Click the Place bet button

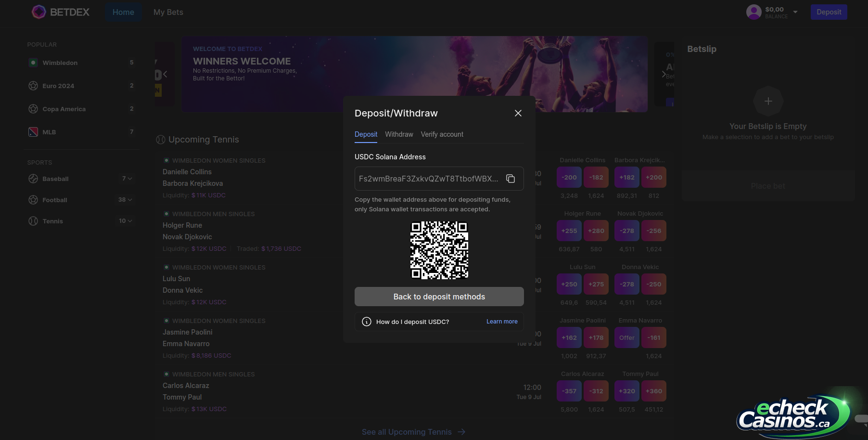click(768, 186)
